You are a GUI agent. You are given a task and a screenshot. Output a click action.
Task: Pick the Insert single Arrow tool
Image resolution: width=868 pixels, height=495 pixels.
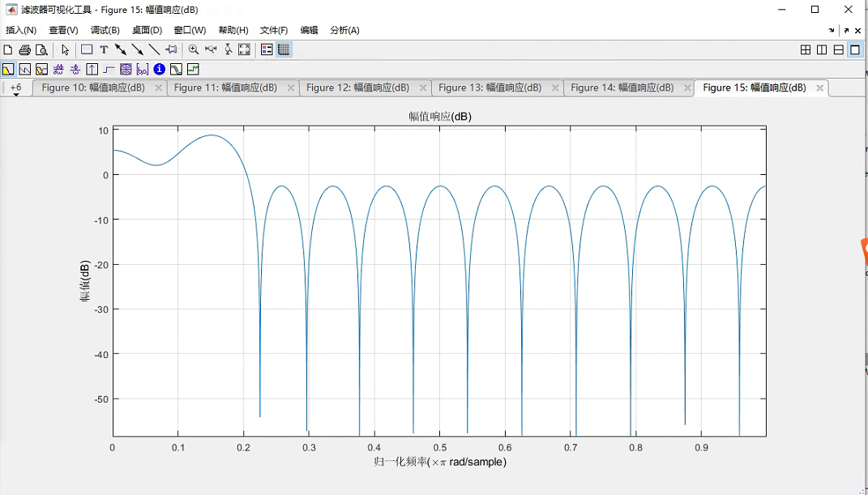click(137, 49)
